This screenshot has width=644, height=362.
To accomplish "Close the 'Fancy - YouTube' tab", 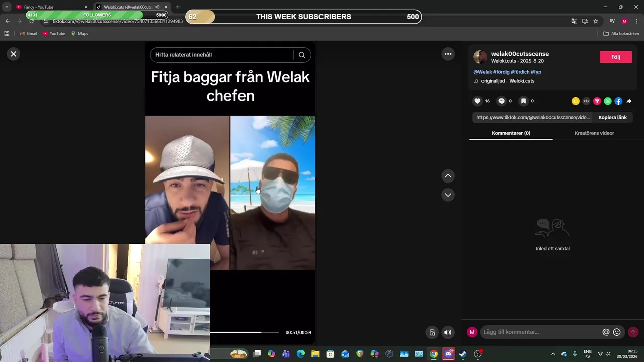I will pyautogui.click(x=86, y=7).
